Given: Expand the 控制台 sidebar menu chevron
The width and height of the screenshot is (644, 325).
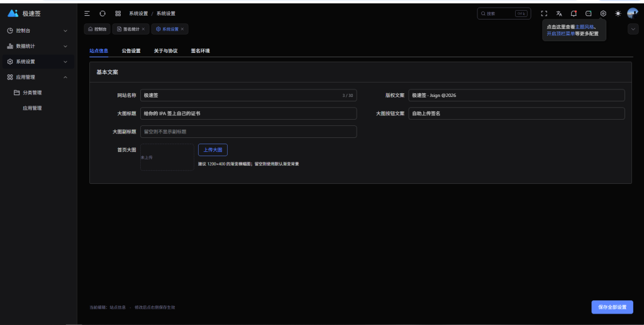Looking at the screenshot, I should point(65,31).
